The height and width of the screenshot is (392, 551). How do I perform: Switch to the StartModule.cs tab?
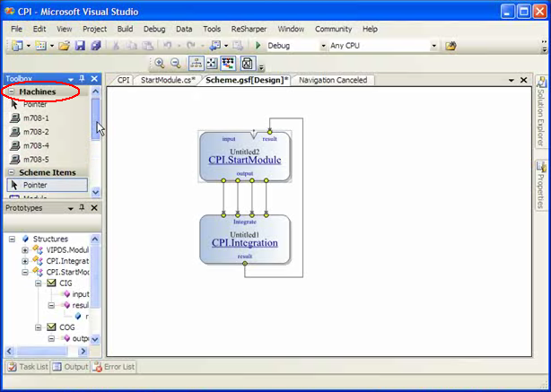(x=168, y=80)
